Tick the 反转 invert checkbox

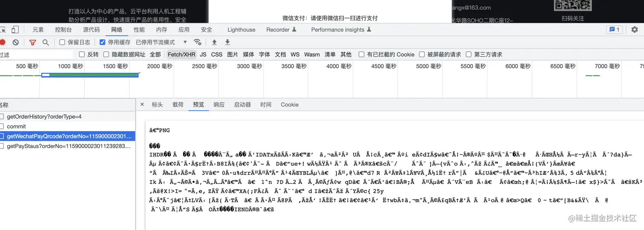point(82,54)
